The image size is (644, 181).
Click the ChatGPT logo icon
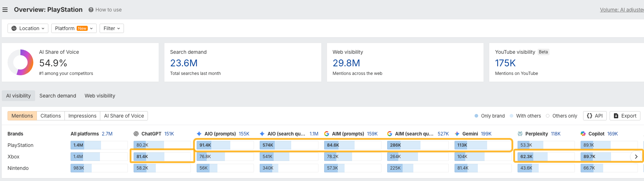(x=136, y=134)
